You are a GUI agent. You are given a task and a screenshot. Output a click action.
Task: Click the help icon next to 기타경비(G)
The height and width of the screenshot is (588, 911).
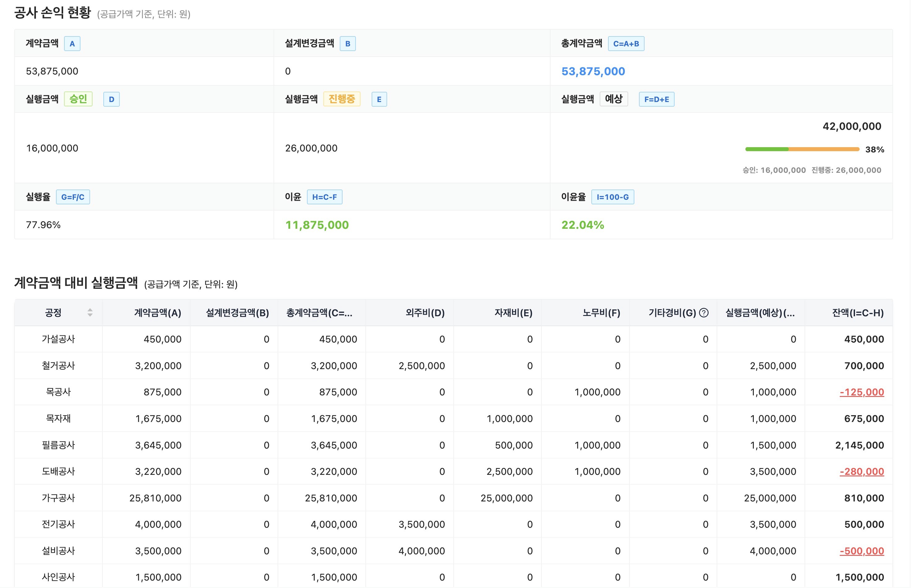[x=703, y=313]
